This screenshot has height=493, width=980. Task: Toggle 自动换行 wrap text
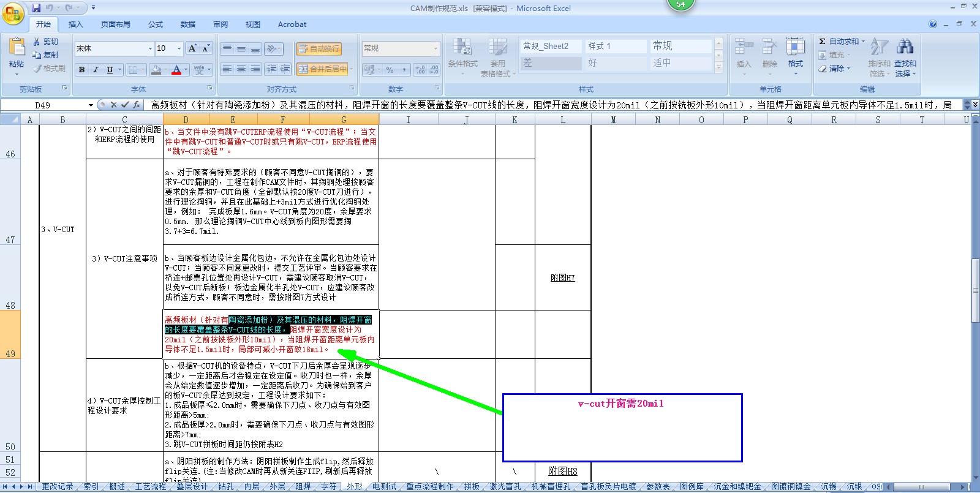pos(318,49)
